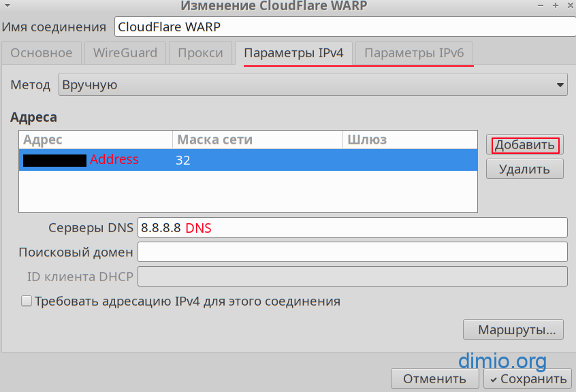Viewport: 576px width, 392px height.
Task: Go to the Прокси tab
Action: coord(199,53)
